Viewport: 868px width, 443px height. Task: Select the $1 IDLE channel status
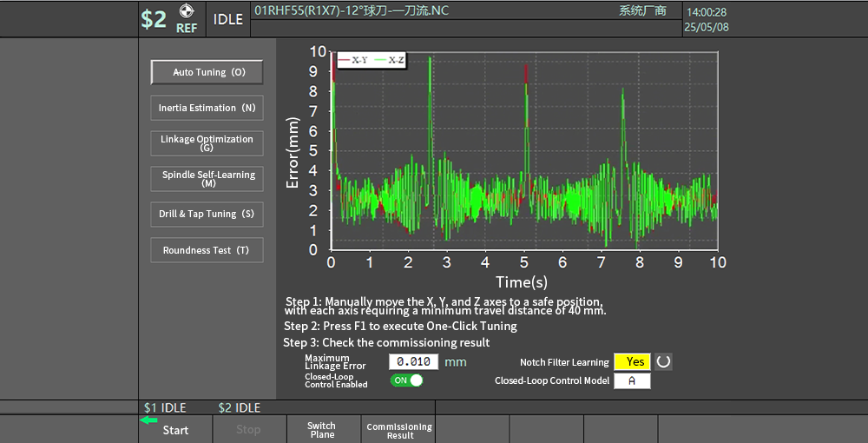point(165,407)
